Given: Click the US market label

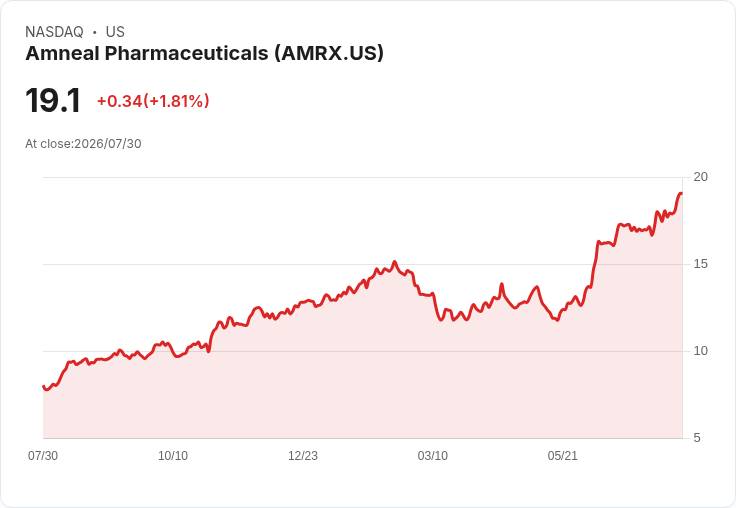Looking at the screenshot, I should click(x=115, y=32).
